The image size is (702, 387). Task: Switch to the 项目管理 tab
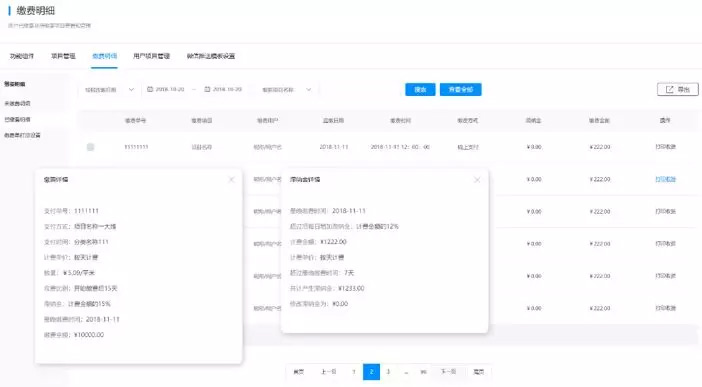tap(63, 56)
